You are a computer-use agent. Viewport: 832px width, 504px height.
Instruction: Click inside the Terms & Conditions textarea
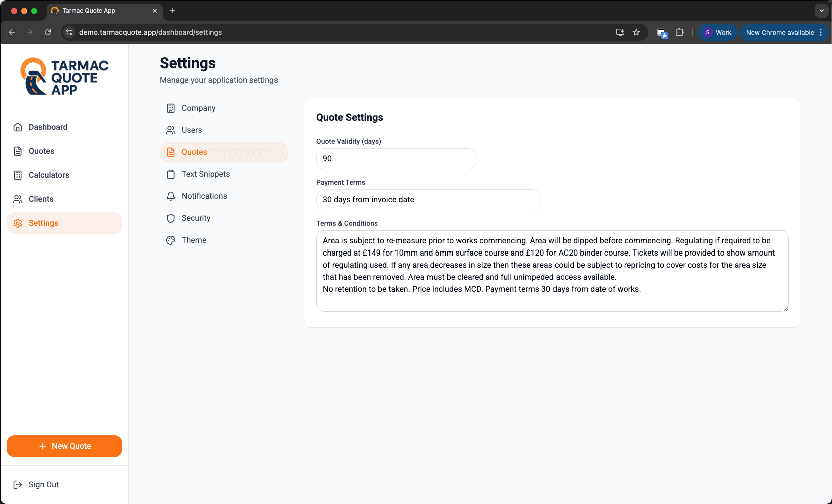[x=552, y=271]
